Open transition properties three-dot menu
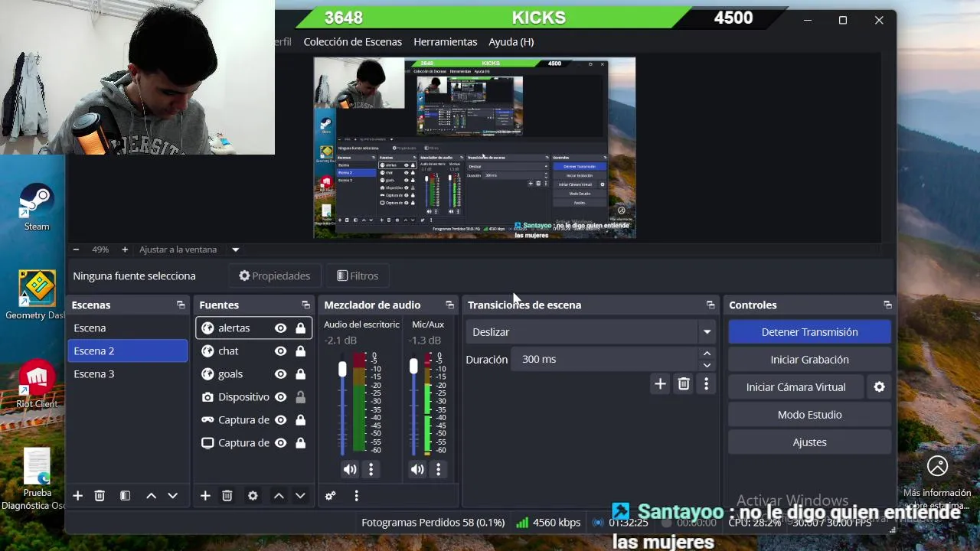Screen dimensions: 980x551 point(706,384)
